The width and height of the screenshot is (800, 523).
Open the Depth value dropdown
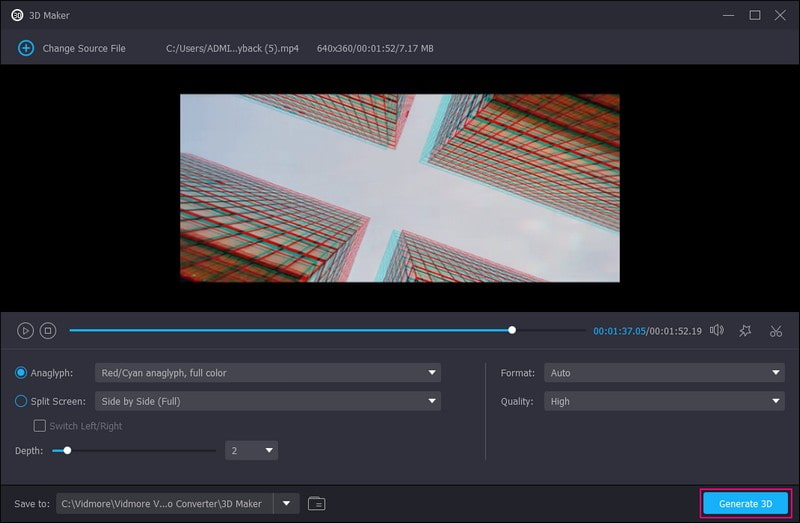[251, 451]
